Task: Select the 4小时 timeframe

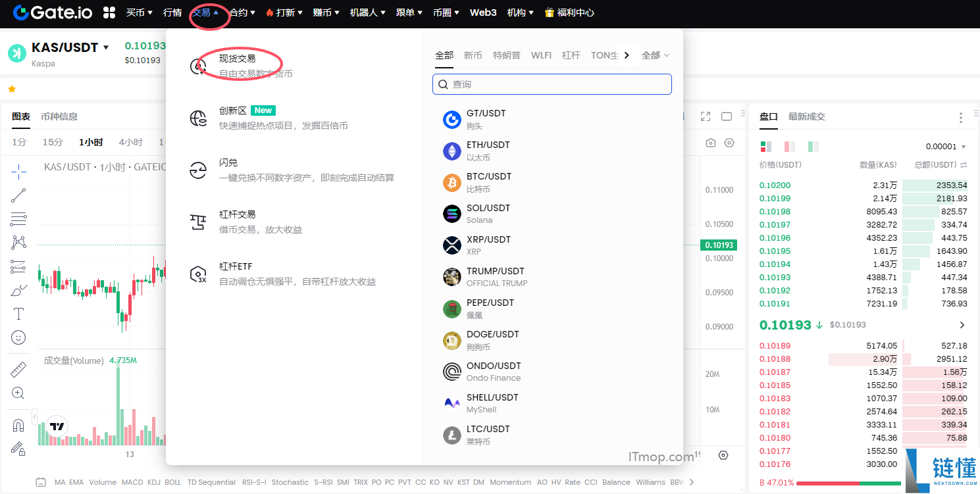Action: click(130, 142)
